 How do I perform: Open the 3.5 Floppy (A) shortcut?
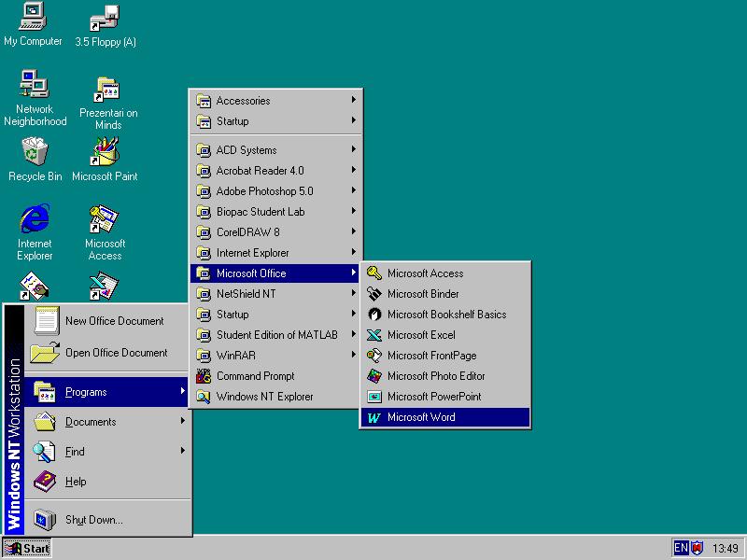(106, 26)
